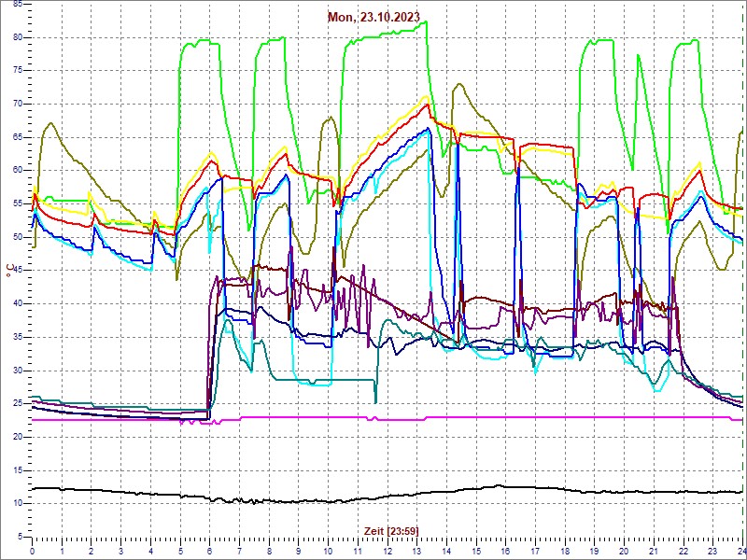Click hour 4 on the time axis

click(x=150, y=551)
